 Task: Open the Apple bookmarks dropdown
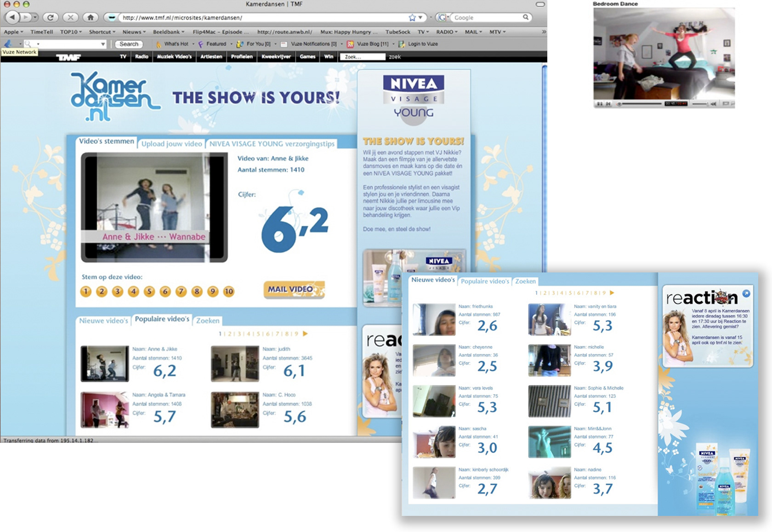(x=13, y=32)
